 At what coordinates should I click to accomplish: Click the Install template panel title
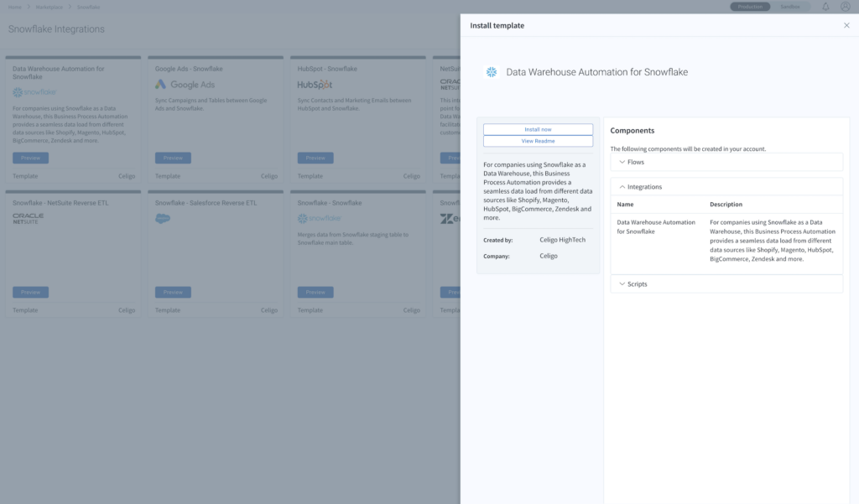click(x=497, y=26)
